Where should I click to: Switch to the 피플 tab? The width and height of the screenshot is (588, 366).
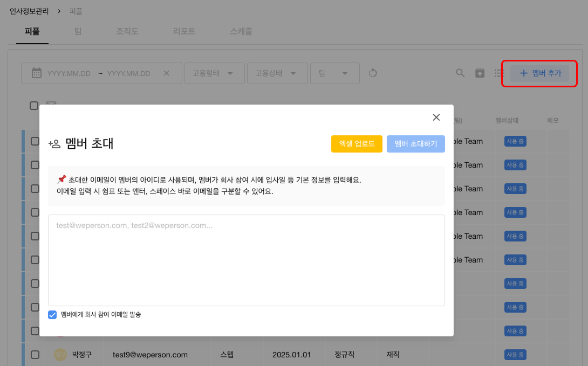pyautogui.click(x=32, y=31)
